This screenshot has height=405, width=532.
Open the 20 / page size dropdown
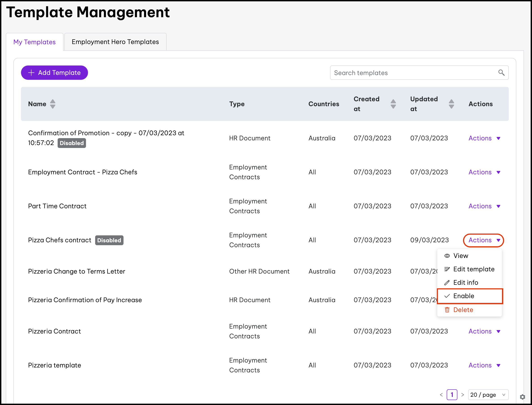point(488,395)
